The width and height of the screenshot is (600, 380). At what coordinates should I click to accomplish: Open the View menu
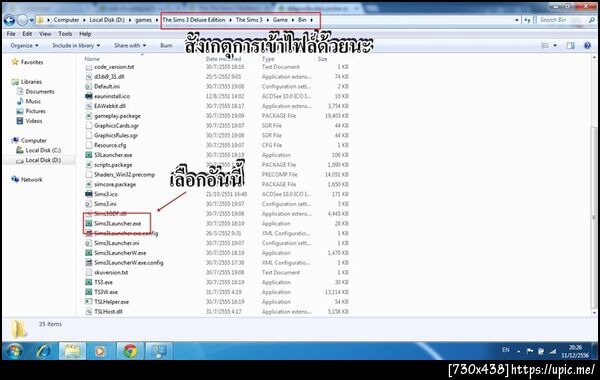coord(45,34)
